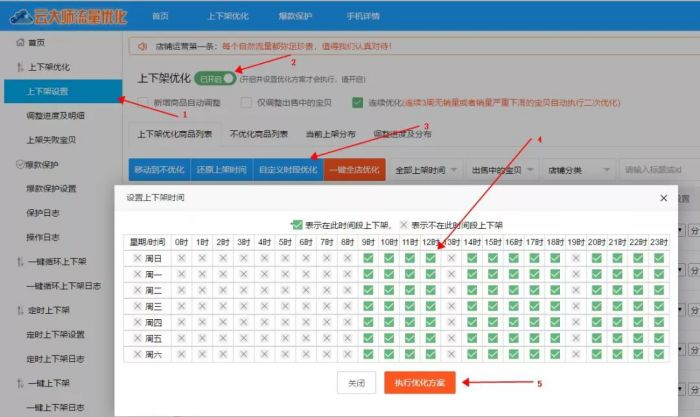Check the 仅调整出售中的宝贝 checkbox

[246, 102]
